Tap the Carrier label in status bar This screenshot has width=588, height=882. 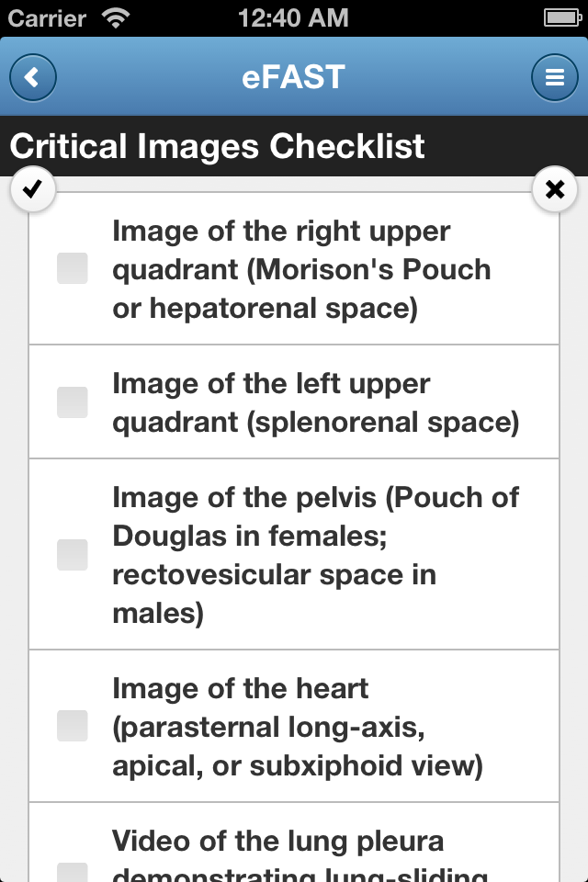click(47, 18)
